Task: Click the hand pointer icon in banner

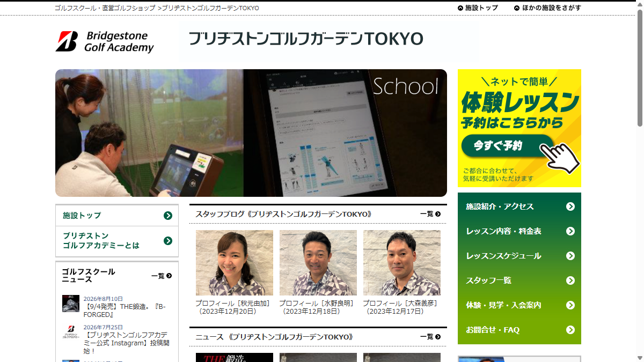Action: click(x=560, y=157)
